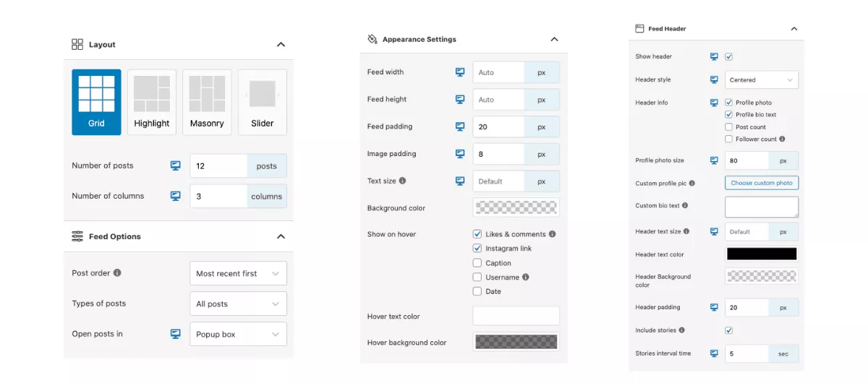The width and height of the screenshot is (868, 383).
Task: Click the Choose custom photo button
Action: pyautogui.click(x=762, y=183)
